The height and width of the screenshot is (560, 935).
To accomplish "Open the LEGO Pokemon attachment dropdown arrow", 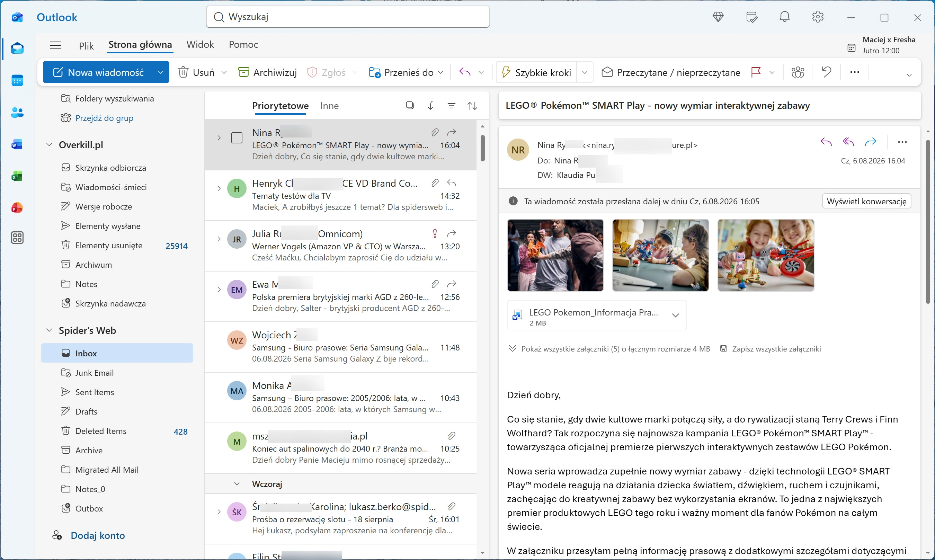I will point(675,315).
